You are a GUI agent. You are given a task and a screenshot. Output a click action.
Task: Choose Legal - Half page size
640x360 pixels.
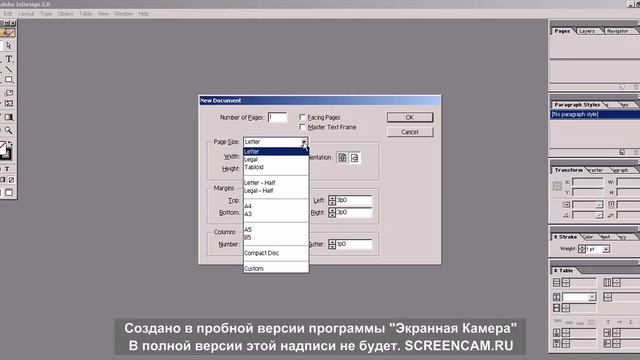tap(276, 191)
